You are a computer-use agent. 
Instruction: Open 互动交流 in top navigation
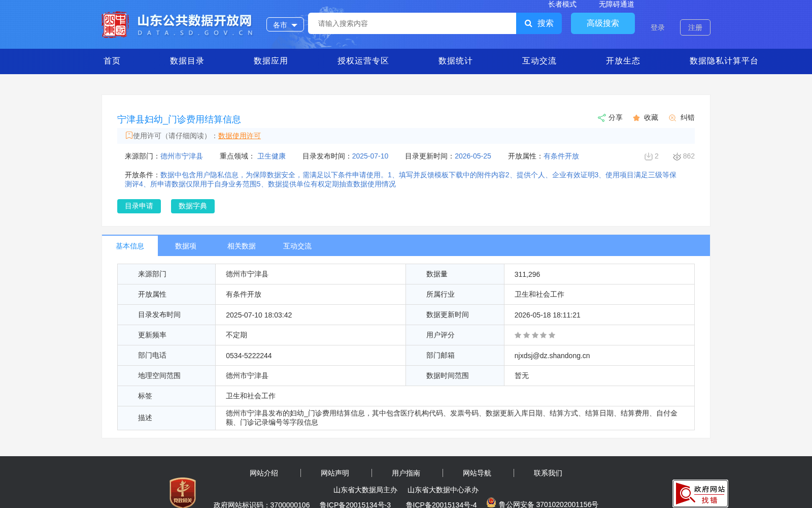point(539,61)
